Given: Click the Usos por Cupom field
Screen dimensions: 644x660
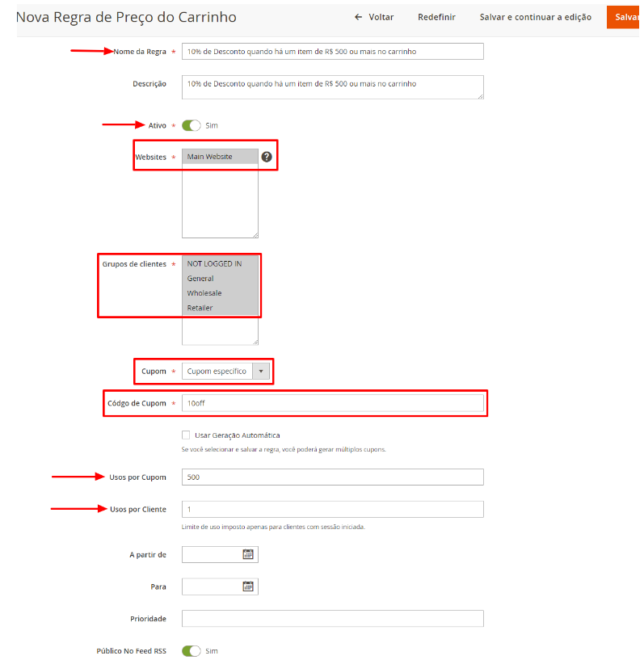Looking at the screenshot, I should coord(332,477).
